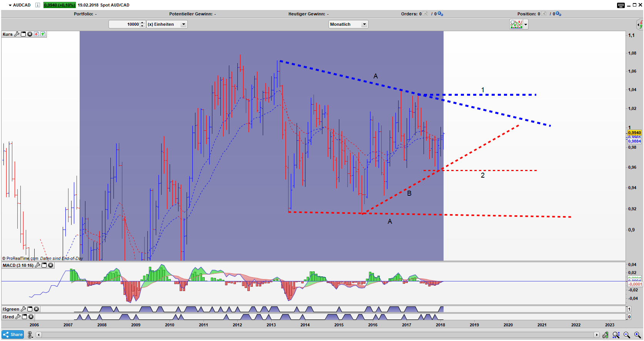Viewport: 644px width, 341px height.
Task: Open the AUDCAD instrument dropdown arrow
Action: click(x=10, y=5)
